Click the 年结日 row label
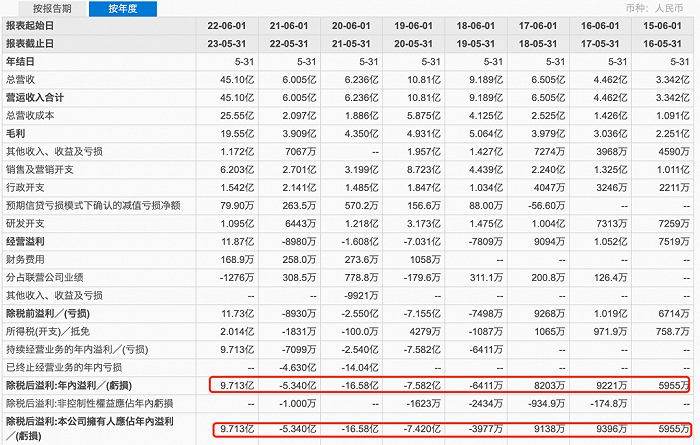This screenshot has height=445, width=700. [x=20, y=62]
